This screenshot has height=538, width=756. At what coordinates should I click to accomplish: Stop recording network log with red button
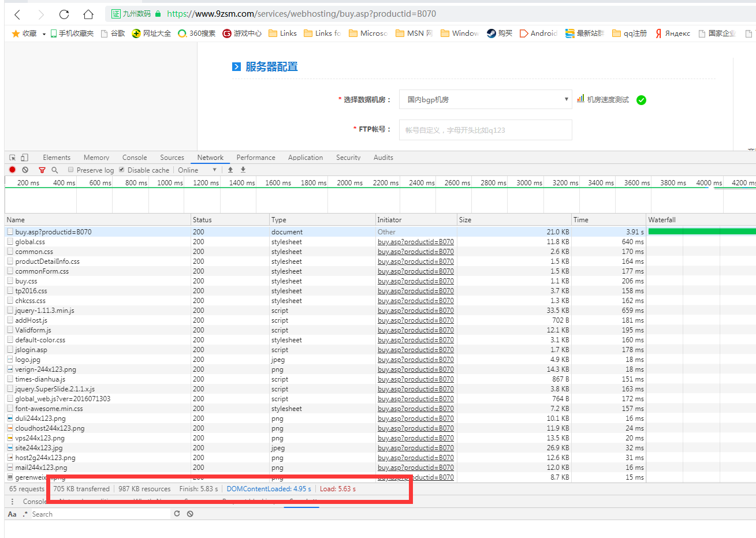tap(12, 170)
